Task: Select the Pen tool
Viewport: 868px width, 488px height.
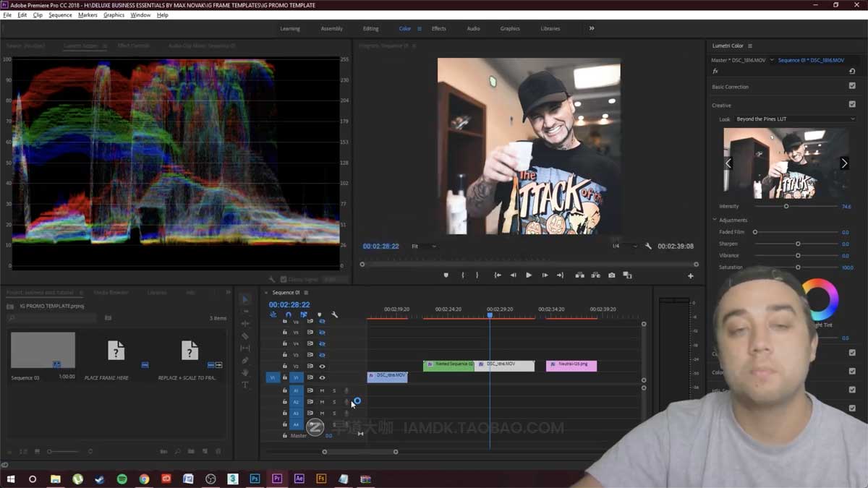Action: [245, 361]
